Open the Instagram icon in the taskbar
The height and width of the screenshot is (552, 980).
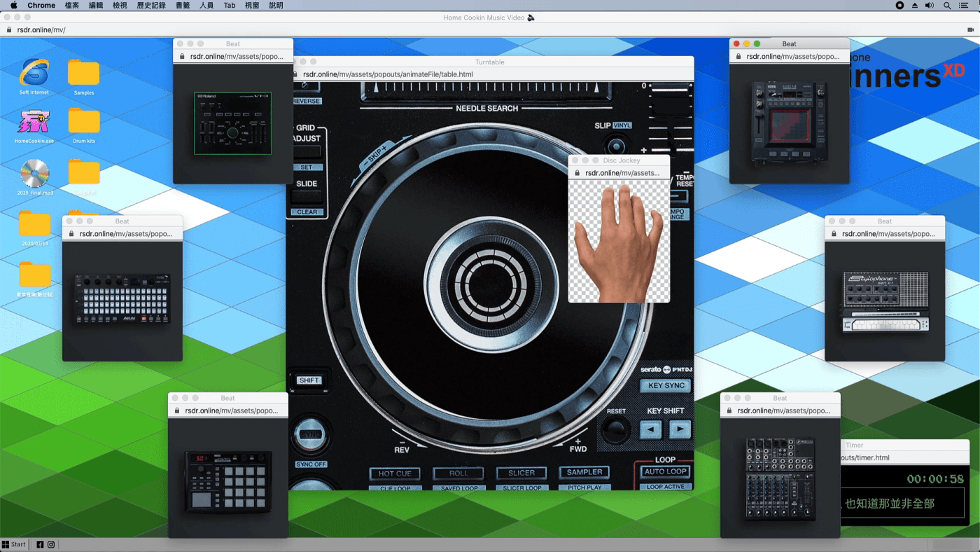coord(51,544)
